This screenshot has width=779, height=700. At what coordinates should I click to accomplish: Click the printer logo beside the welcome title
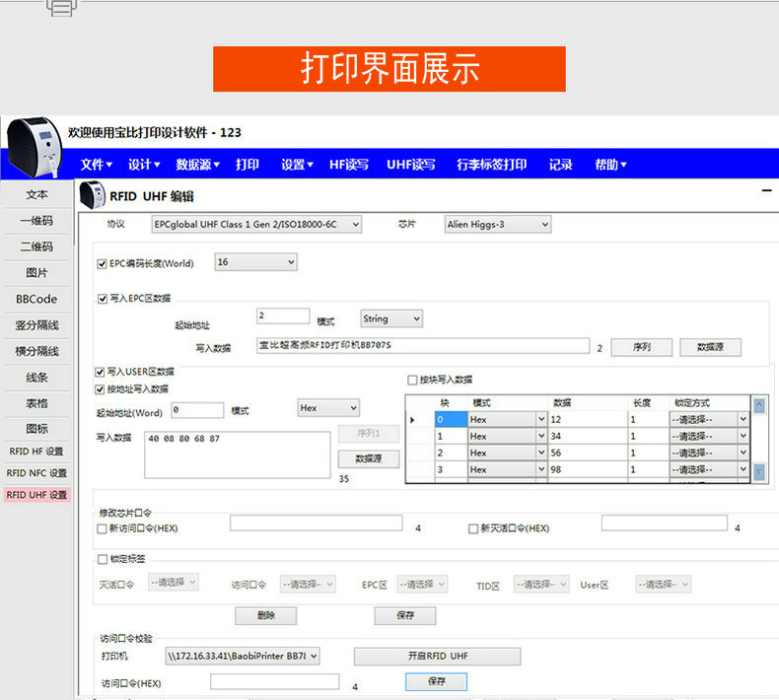[x=35, y=148]
